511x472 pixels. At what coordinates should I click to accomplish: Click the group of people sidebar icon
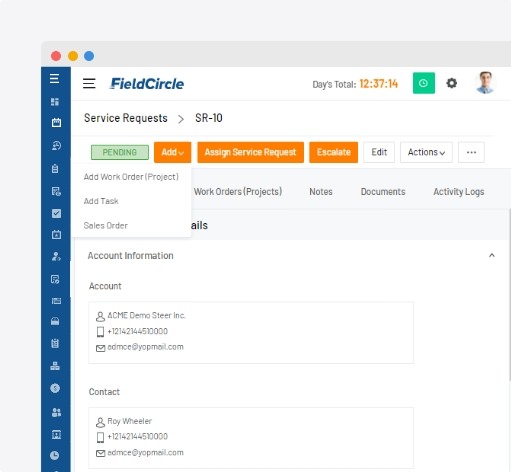56,412
